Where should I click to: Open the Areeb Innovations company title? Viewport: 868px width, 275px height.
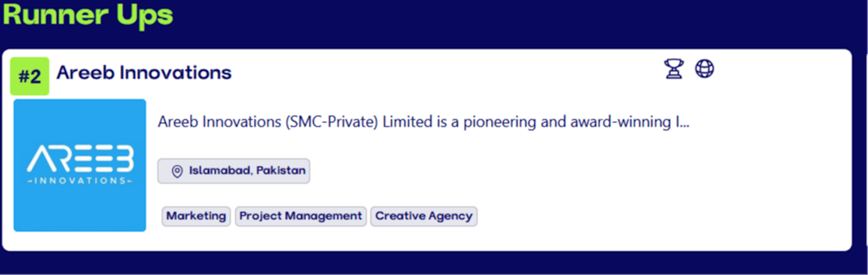coord(144,73)
